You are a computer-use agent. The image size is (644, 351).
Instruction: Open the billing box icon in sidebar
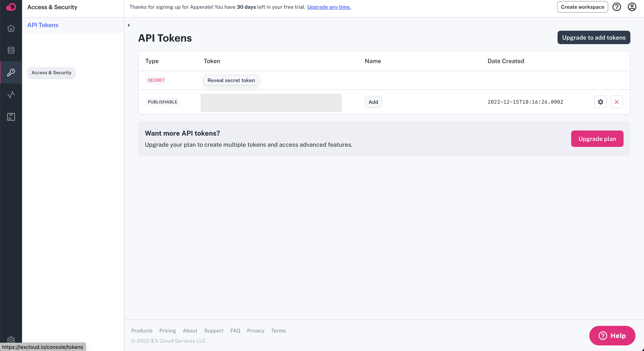pos(11,117)
